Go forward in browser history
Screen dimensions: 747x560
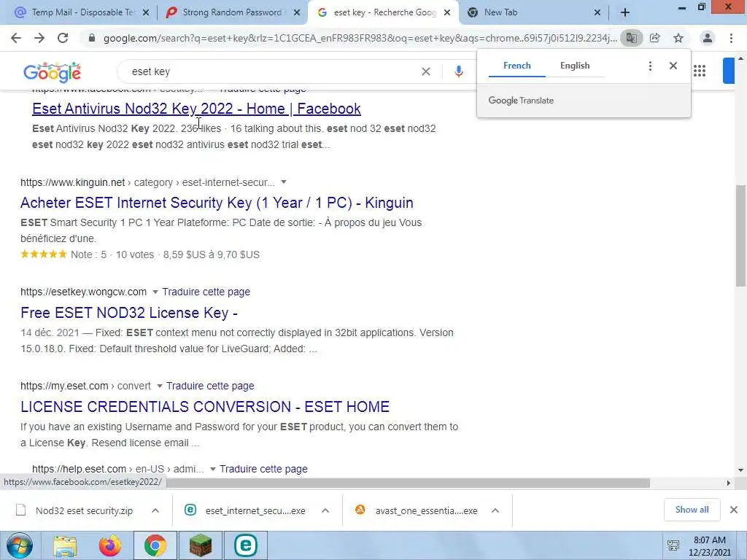point(39,38)
